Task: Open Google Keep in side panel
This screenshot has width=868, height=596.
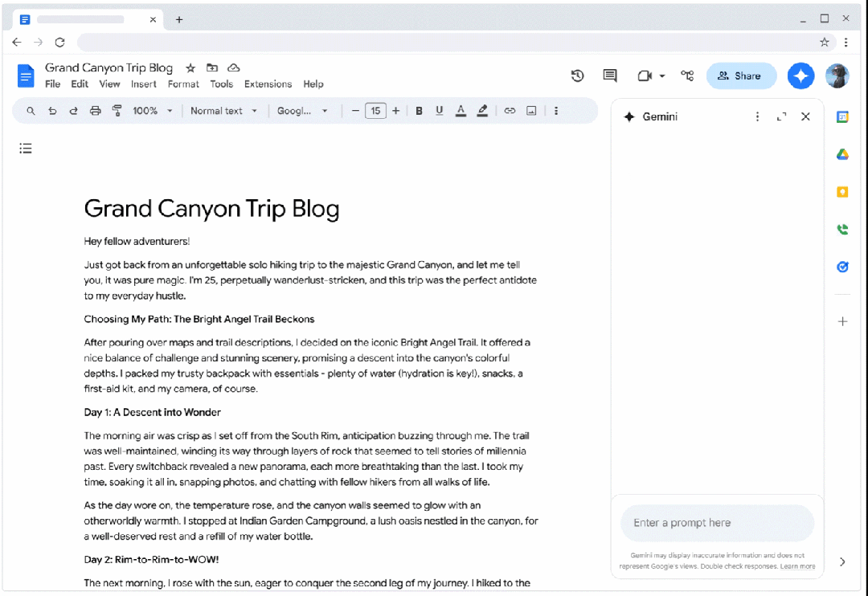Action: pyautogui.click(x=842, y=192)
